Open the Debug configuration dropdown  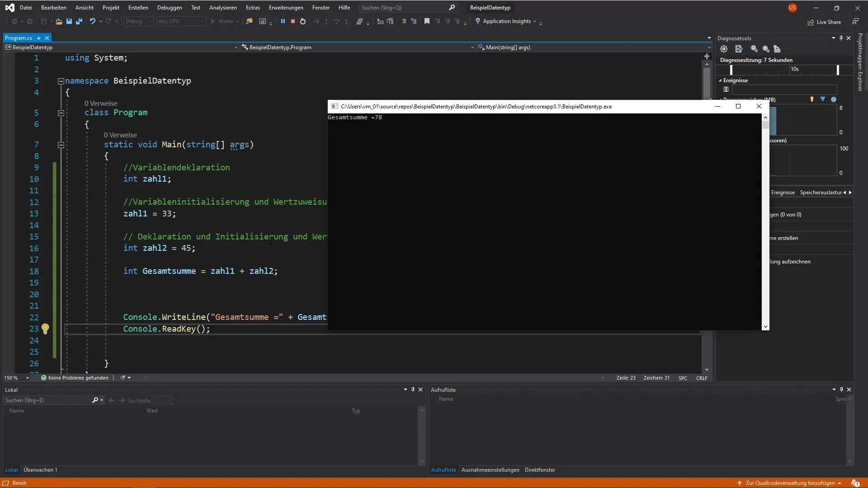(x=139, y=21)
